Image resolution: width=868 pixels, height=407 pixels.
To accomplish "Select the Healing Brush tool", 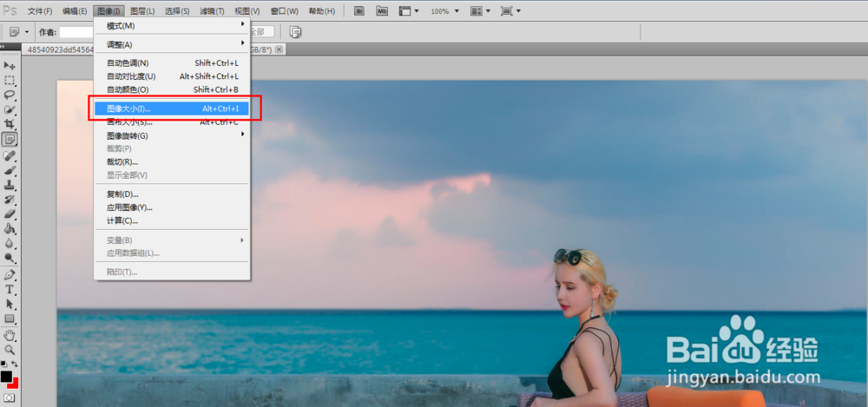I will point(10,155).
